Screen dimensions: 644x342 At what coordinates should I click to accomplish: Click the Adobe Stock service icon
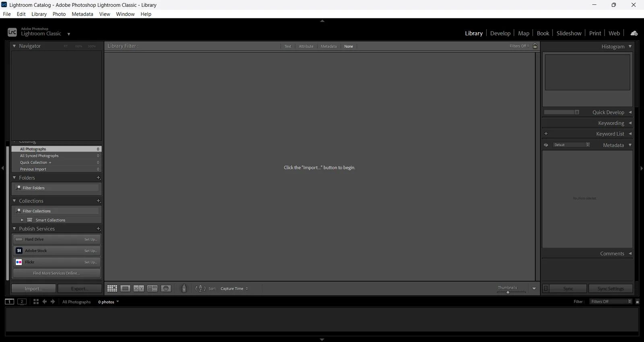pos(19,251)
